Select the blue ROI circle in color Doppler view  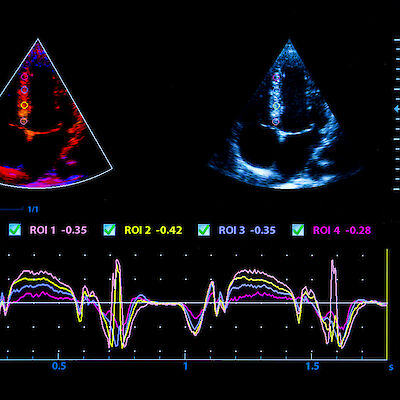pyautogui.click(x=24, y=90)
